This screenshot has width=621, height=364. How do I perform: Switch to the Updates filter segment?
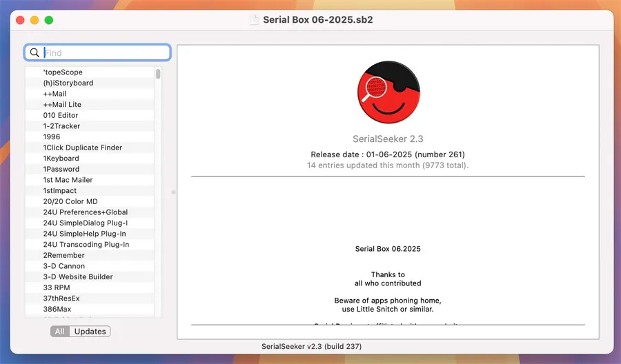coord(90,332)
